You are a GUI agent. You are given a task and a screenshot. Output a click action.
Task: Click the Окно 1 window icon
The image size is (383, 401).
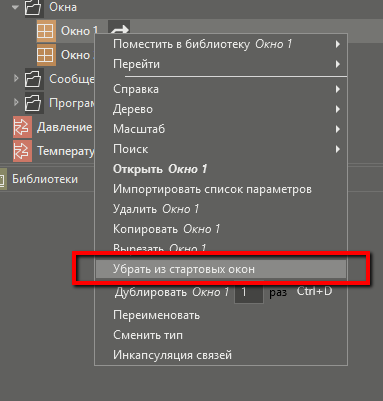point(46,31)
